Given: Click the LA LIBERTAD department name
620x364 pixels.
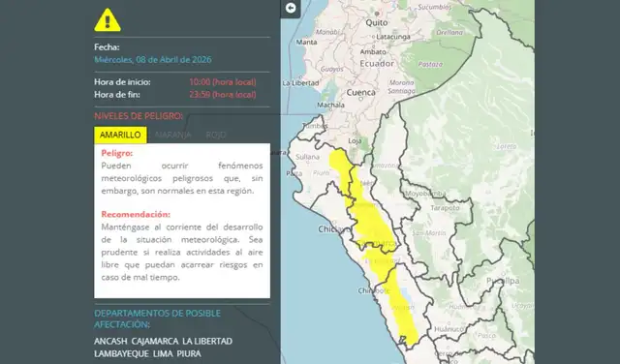Looking at the screenshot, I should (207, 341).
